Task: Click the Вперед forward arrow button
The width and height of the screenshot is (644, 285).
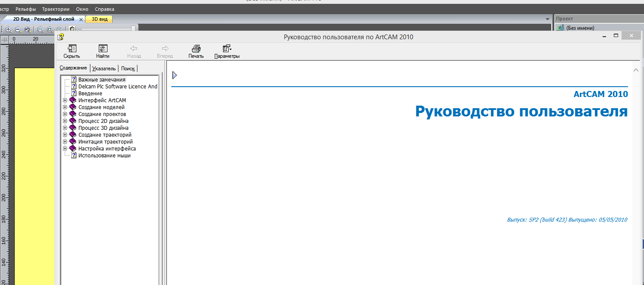Action: pyautogui.click(x=165, y=51)
